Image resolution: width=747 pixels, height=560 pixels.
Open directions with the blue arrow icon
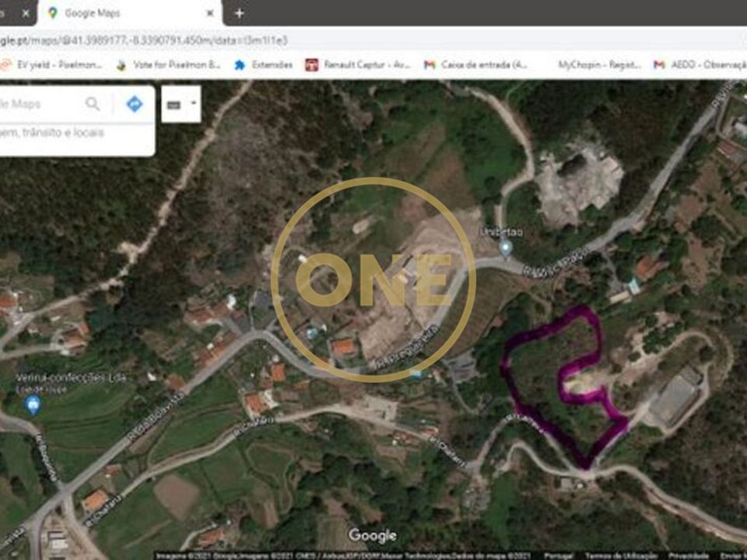(135, 103)
